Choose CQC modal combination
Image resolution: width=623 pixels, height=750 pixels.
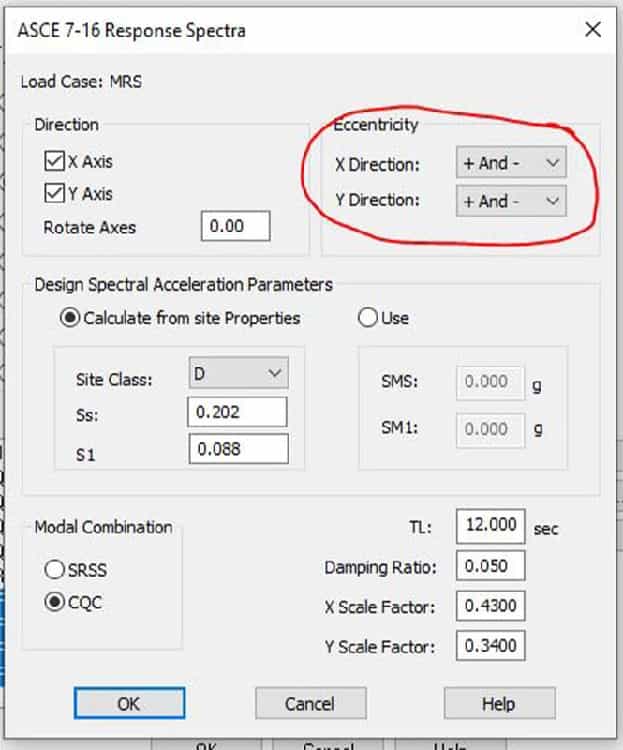pyautogui.click(x=54, y=603)
